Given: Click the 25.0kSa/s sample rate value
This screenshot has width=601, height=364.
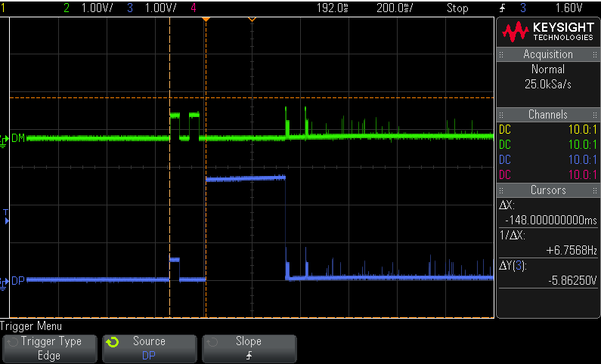Looking at the screenshot, I should click(x=548, y=85).
